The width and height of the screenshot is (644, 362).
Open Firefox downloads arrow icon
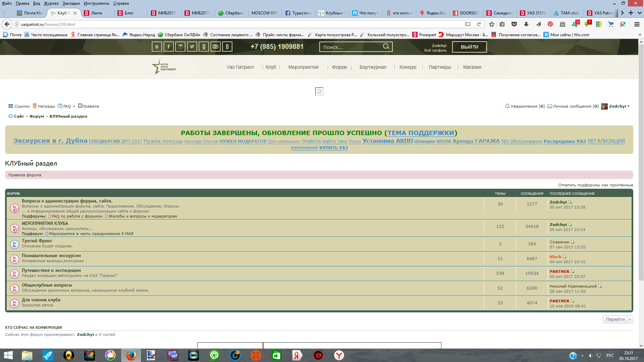(526, 24)
